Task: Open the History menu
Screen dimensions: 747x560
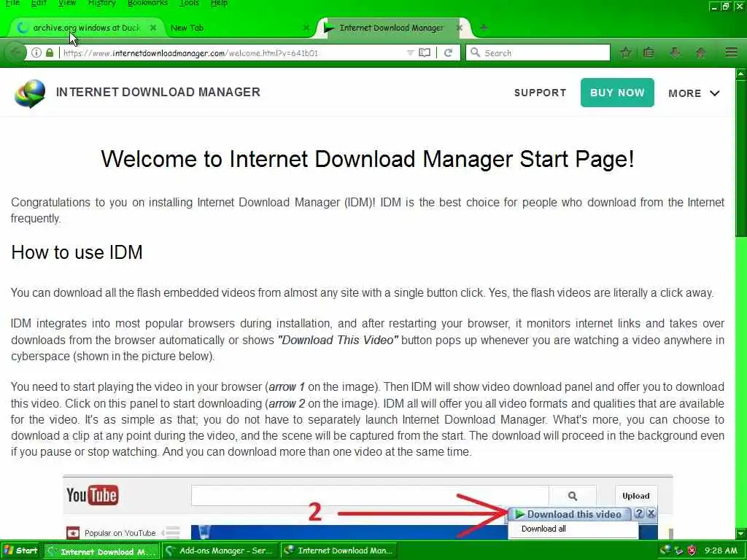Action: (102, 4)
